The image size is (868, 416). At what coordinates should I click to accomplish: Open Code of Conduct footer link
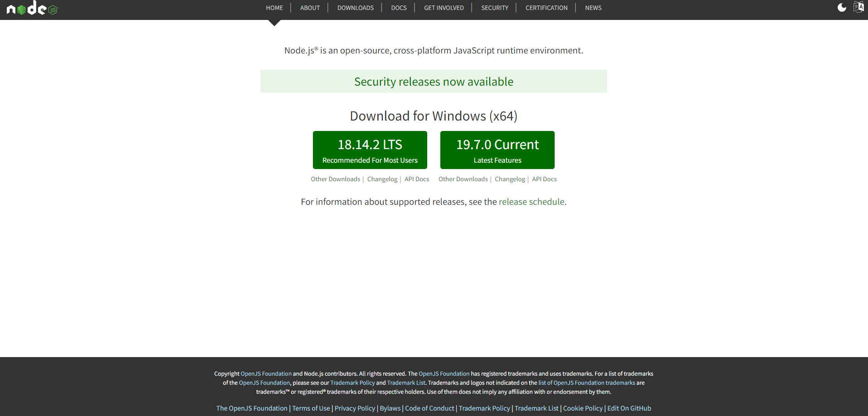[429, 408]
